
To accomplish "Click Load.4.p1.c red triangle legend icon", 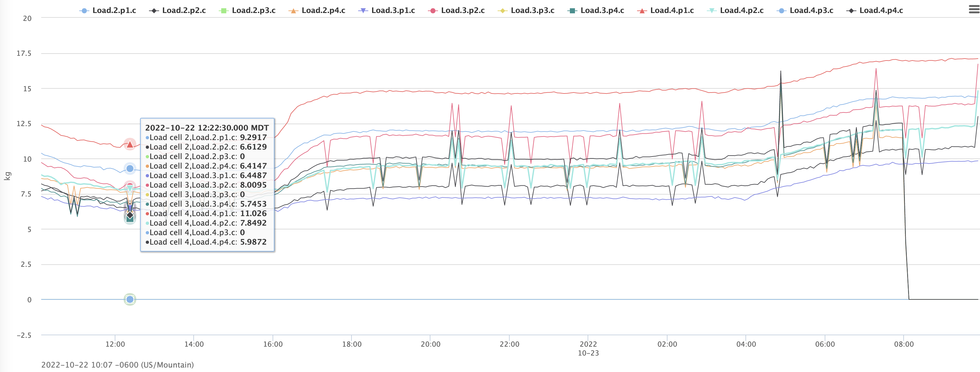I will pos(642,11).
